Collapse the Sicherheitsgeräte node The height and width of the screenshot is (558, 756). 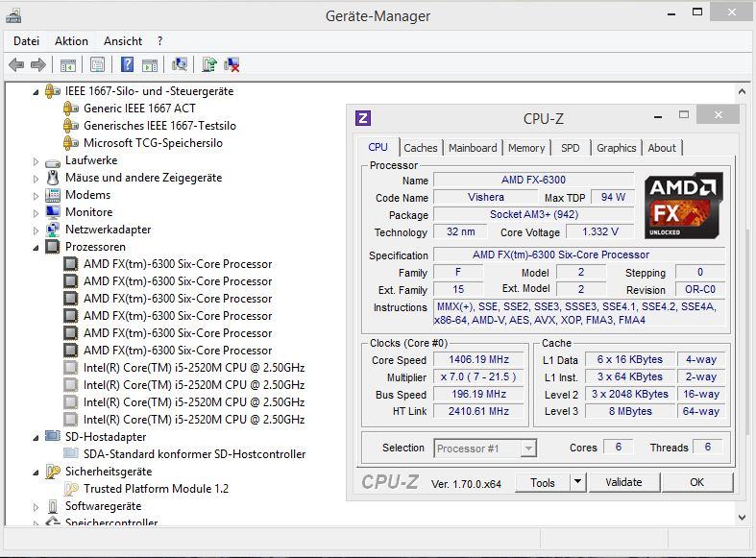click(x=36, y=473)
